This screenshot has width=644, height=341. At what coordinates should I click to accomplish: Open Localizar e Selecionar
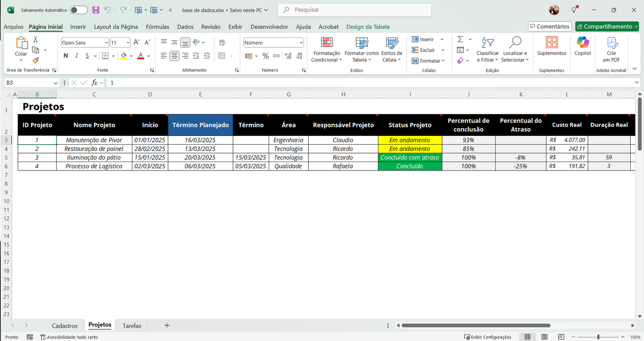click(x=515, y=49)
